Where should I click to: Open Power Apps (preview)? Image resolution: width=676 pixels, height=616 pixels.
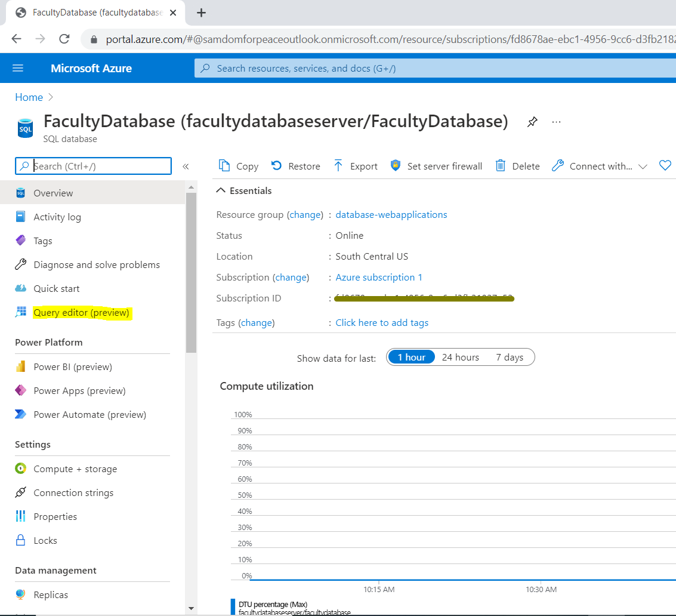pyautogui.click(x=92, y=390)
